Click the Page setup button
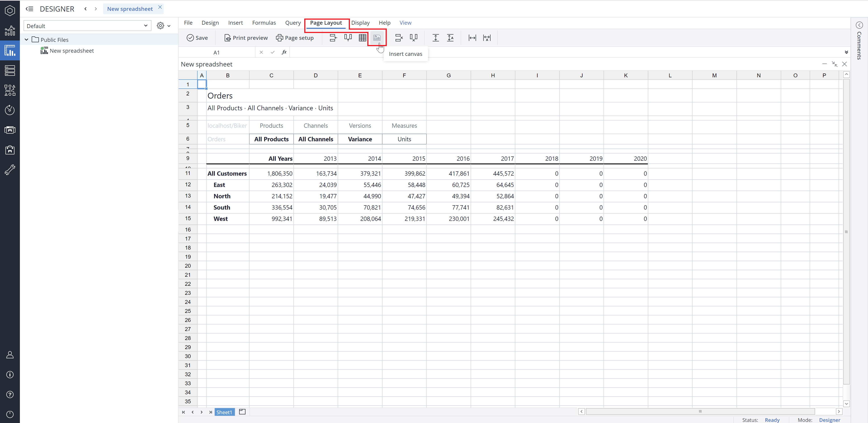The width and height of the screenshot is (868, 423). 295,38
